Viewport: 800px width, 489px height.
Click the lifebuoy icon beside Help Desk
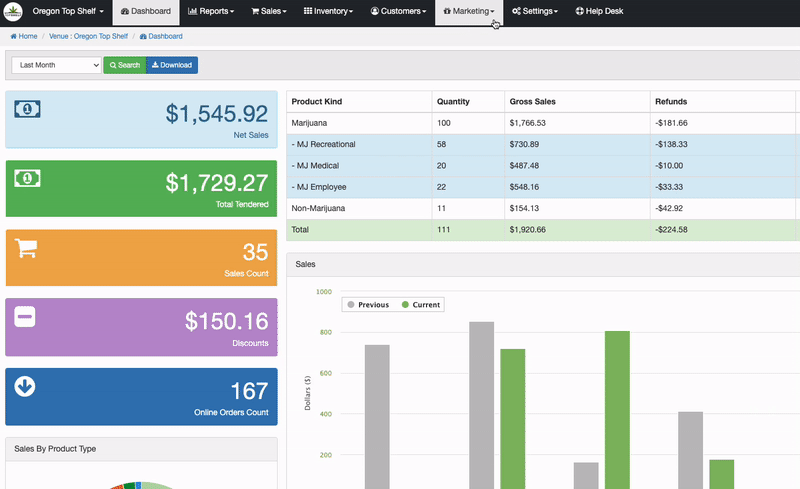[580, 11]
